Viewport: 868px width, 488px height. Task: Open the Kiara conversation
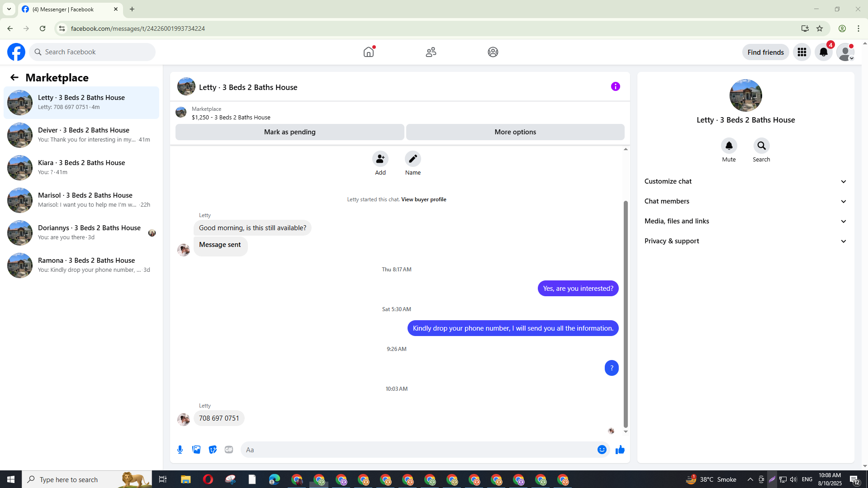point(81,168)
